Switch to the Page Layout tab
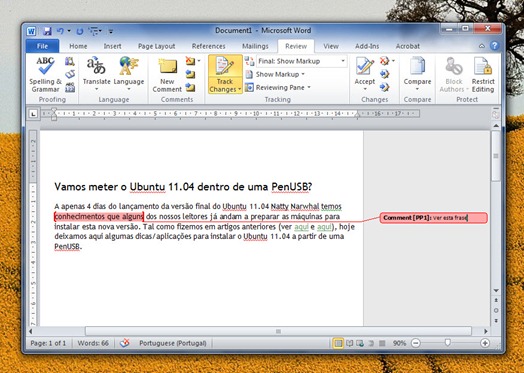The width and height of the screenshot is (524, 373). [156, 46]
